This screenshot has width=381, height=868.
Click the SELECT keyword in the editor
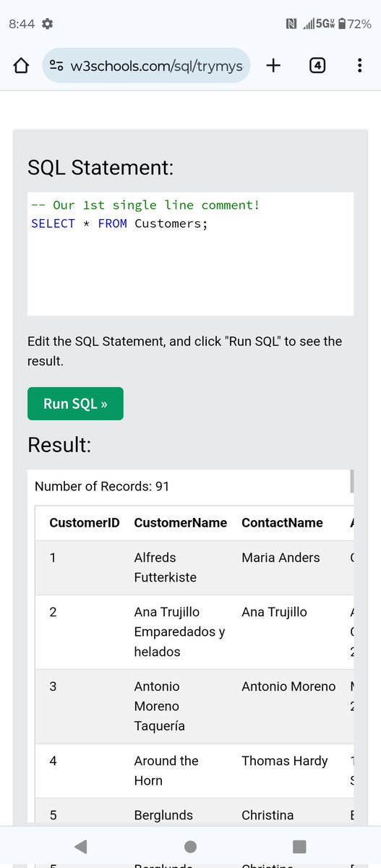(x=53, y=224)
